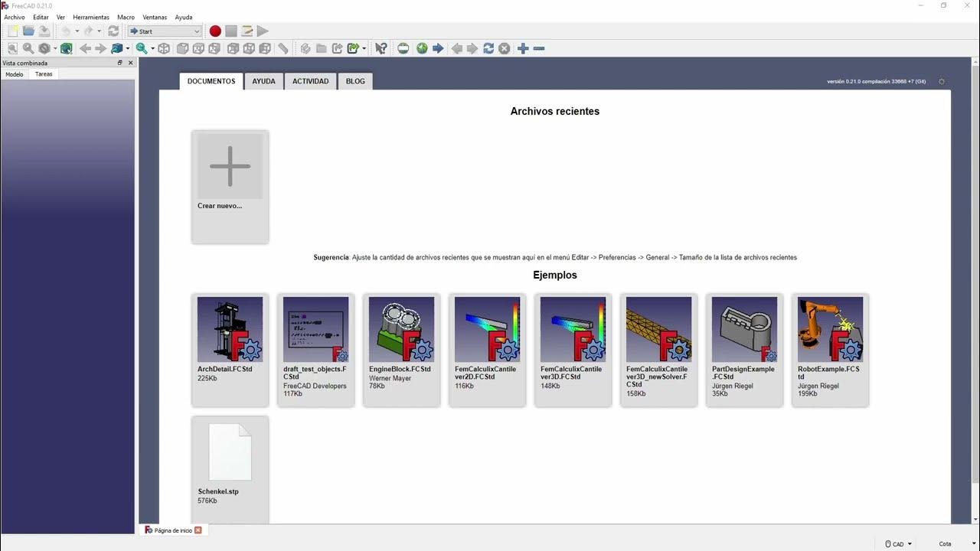Open the FemCalculixCantilever3D.FCStd example
980x551 pixels.
[x=573, y=349]
